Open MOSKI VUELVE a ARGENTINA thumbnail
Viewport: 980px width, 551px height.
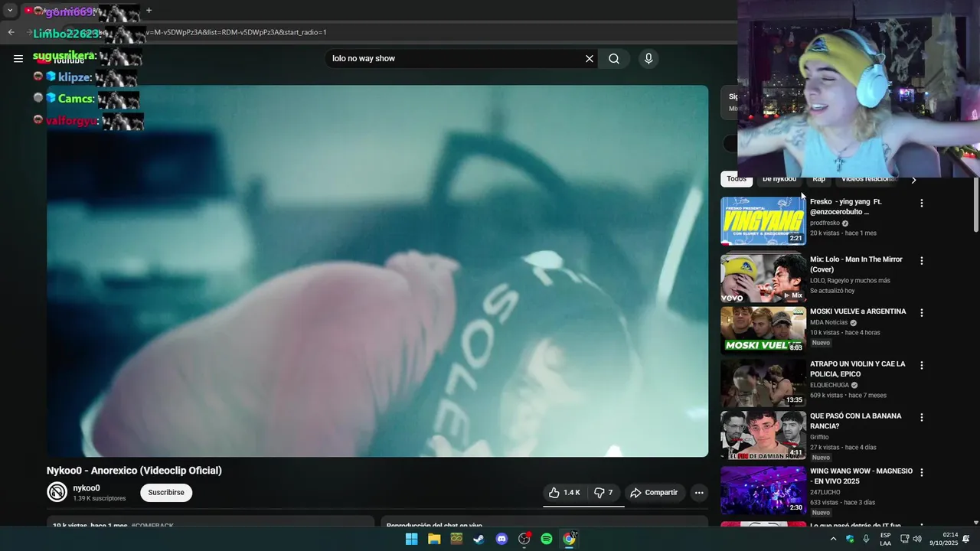[x=763, y=331]
